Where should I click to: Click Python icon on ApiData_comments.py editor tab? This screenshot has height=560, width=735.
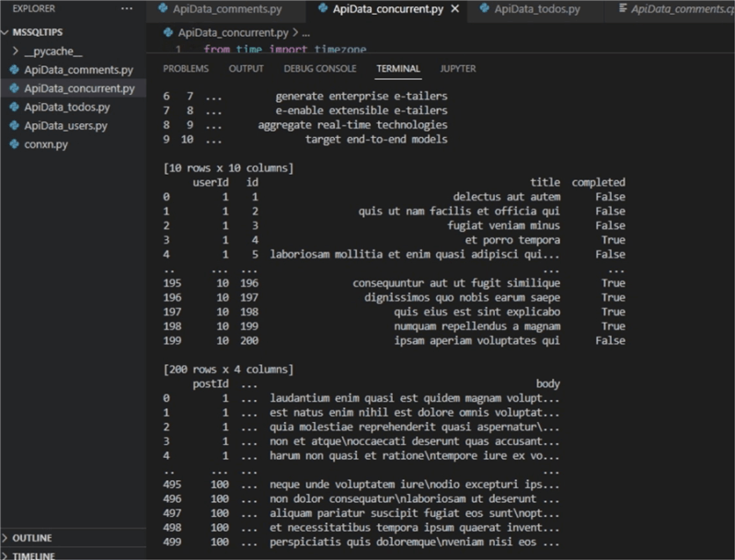click(x=163, y=8)
